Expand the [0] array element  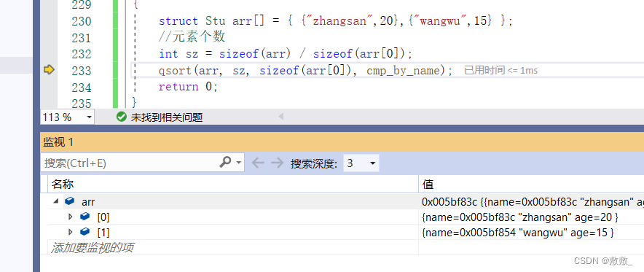(70, 217)
